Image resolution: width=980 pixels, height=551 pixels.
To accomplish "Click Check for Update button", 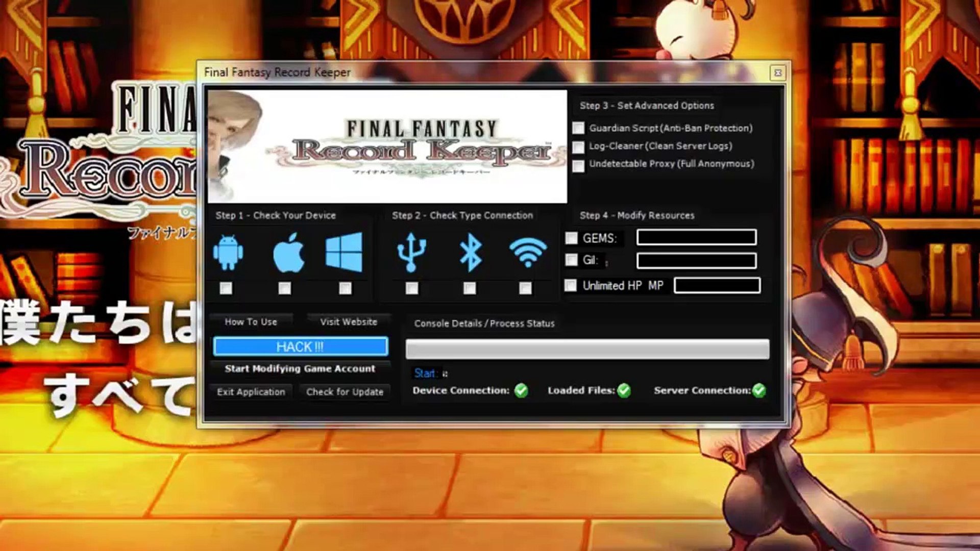I will 345,392.
